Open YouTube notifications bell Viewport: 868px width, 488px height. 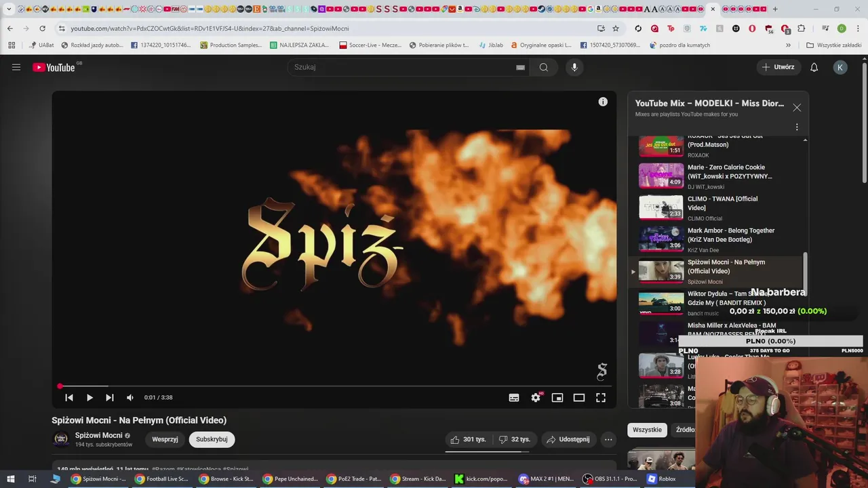tap(814, 67)
